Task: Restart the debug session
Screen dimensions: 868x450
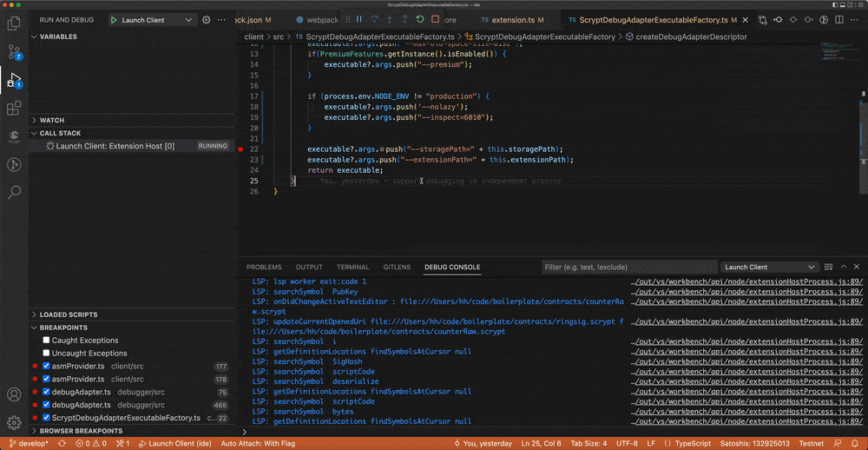Action: tap(420, 19)
